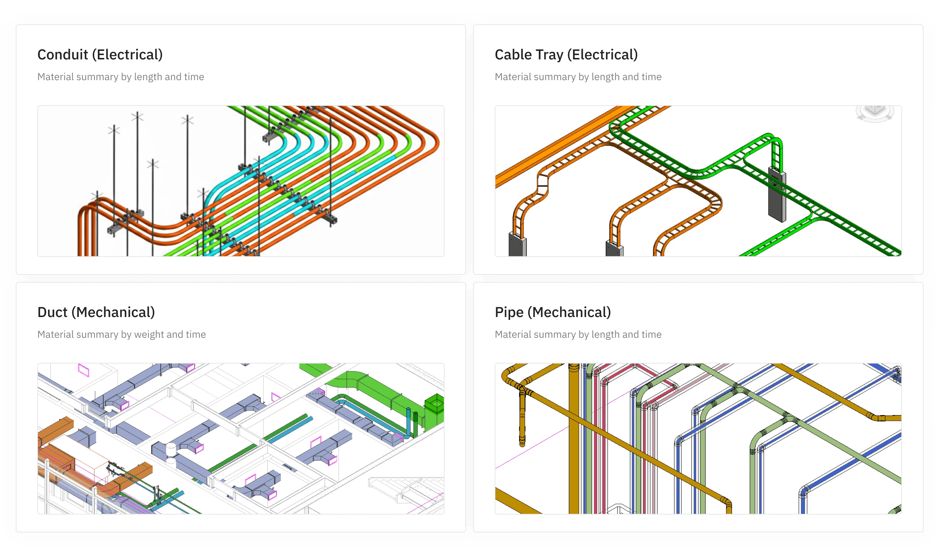The width and height of the screenshot is (945, 560).
Task: Click the Conduit 3D model thumbnail
Action: [241, 181]
